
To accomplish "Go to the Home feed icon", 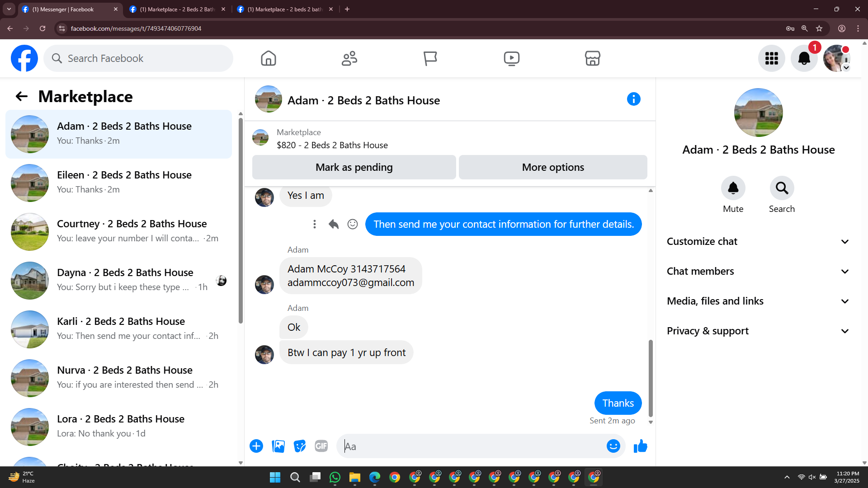I will pyautogui.click(x=269, y=58).
